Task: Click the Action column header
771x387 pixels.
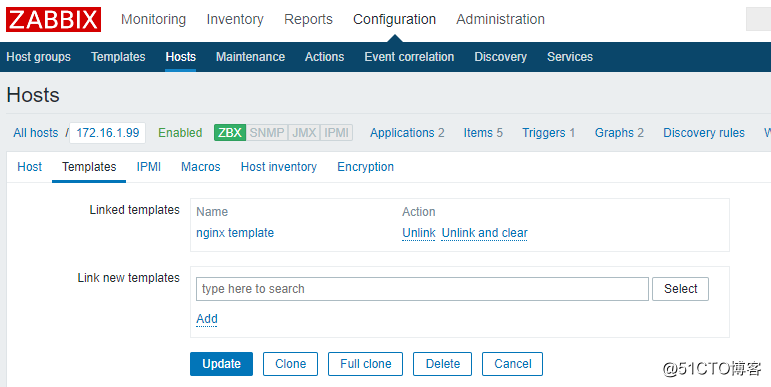Action: click(418, 212)
